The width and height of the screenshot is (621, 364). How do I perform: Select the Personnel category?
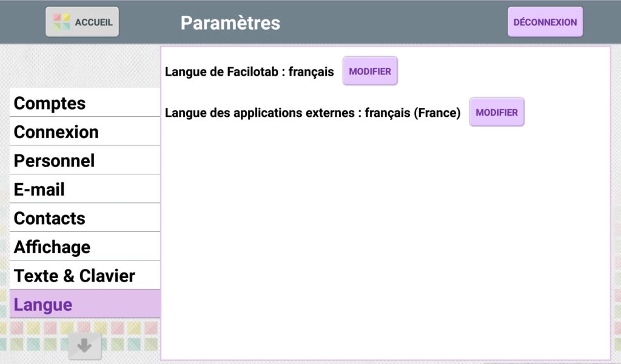(x=85, y=160)
